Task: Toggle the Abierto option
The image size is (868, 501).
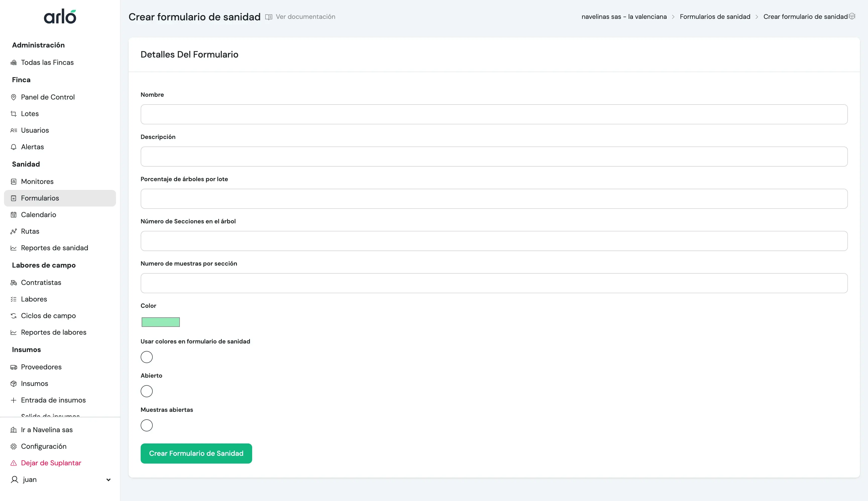Action: [x=147, y=391]
